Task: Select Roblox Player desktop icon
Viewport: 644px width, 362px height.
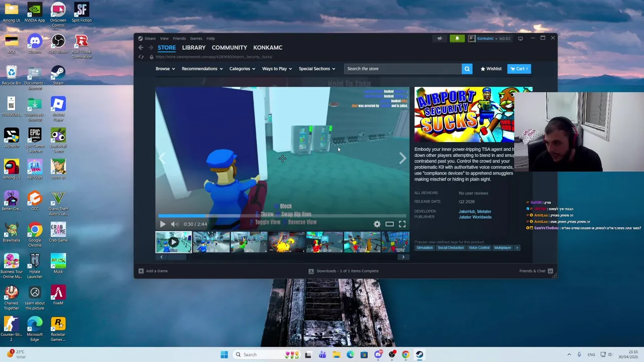Action: pos(58,109)
